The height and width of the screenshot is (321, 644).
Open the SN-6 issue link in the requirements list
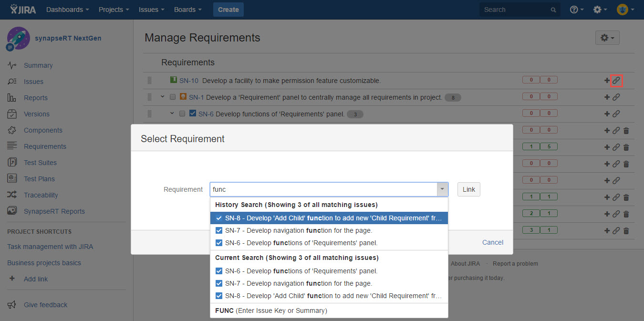(206, 114)
